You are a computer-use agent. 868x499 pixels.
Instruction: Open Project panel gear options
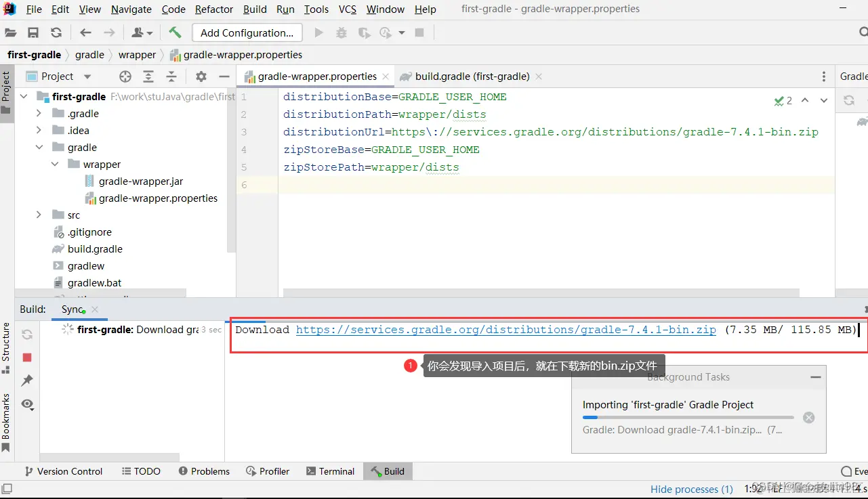(x=201, y=77)
